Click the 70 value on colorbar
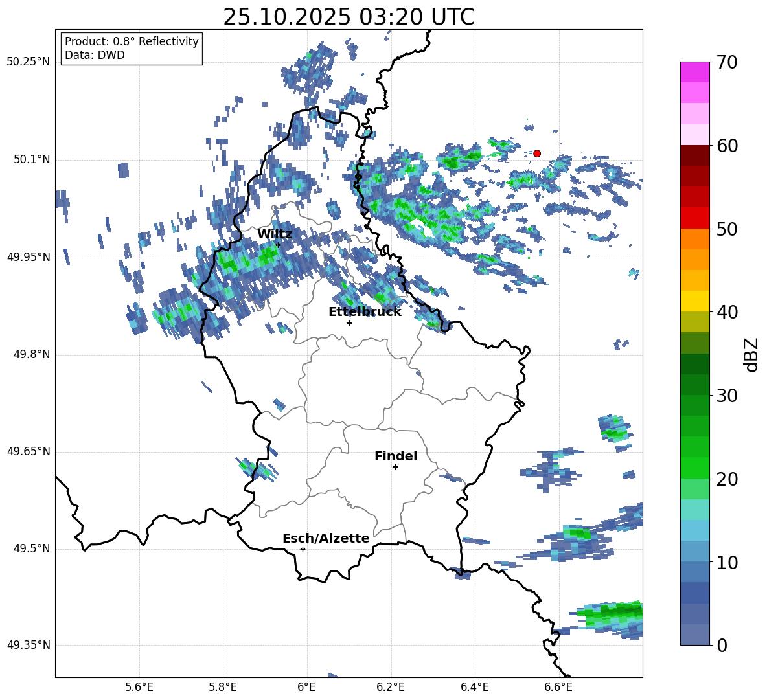The width and height of the screenshot is (767, 700). (x=727, y=62)
